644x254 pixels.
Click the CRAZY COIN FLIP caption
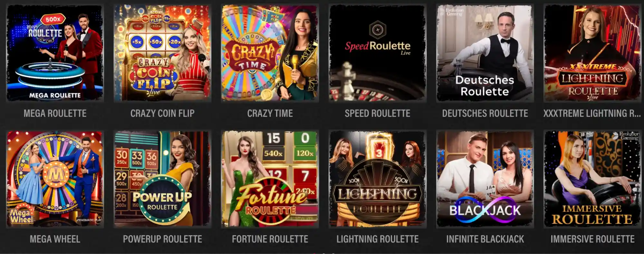click(x=162, y=113)
